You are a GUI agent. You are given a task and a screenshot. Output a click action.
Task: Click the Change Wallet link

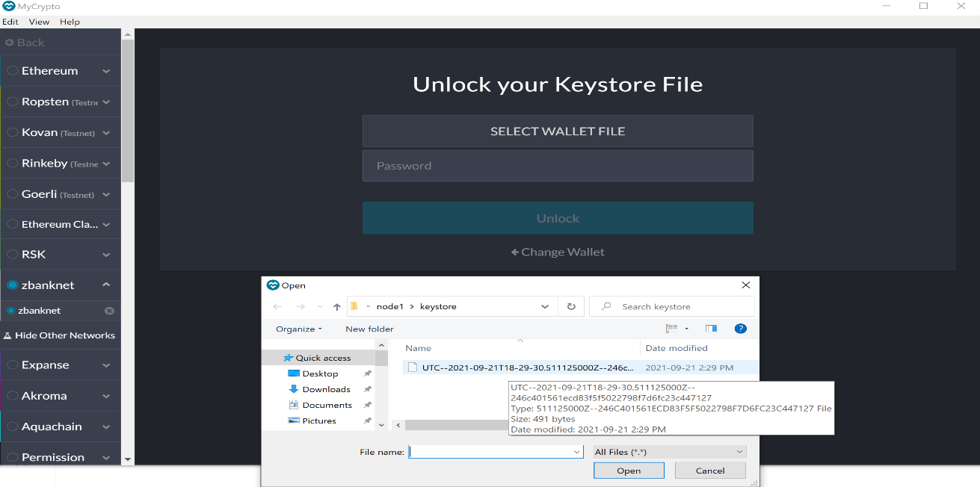pyautogui.click(x=557, y=252)
